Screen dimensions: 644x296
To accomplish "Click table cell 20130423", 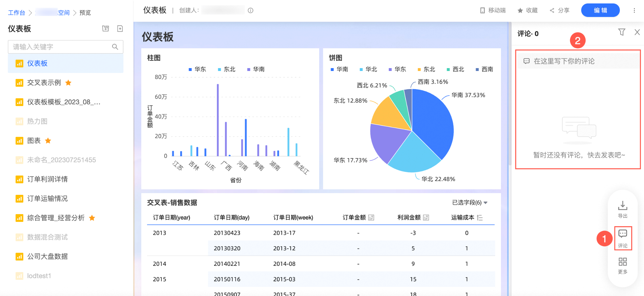I will click(x=227, y=233).
